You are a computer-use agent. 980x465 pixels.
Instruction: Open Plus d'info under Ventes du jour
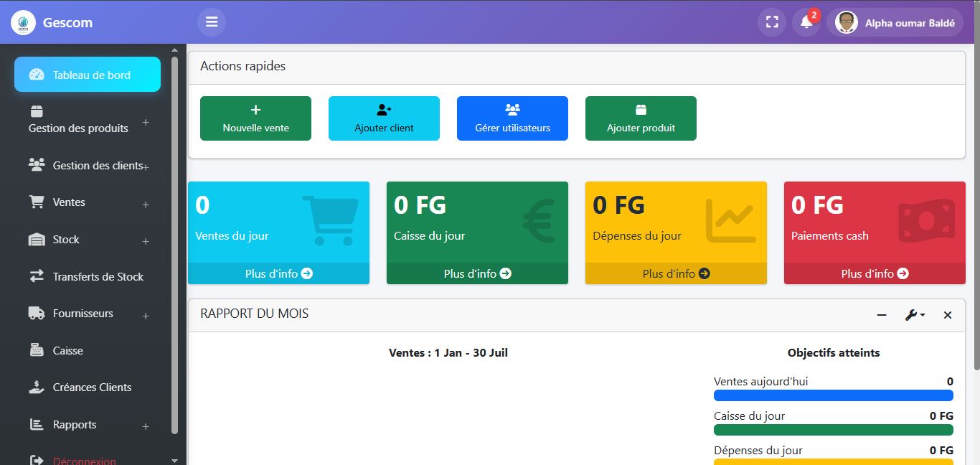pyautogui.click(x=278, y=273)
